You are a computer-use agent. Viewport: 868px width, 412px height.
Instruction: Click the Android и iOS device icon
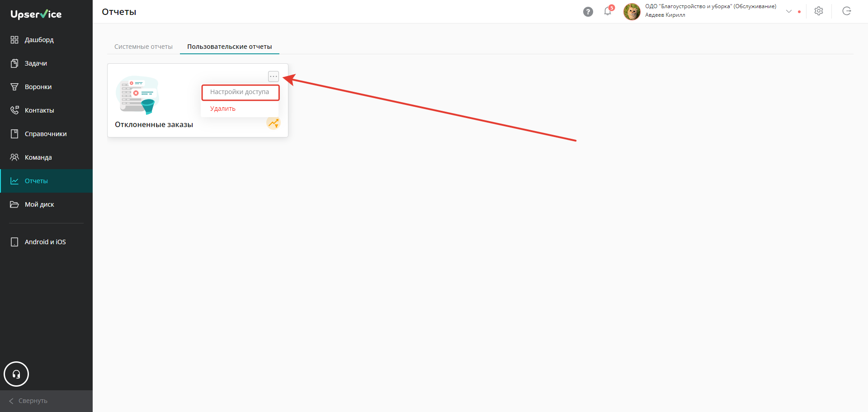click(x=14, y=242)
